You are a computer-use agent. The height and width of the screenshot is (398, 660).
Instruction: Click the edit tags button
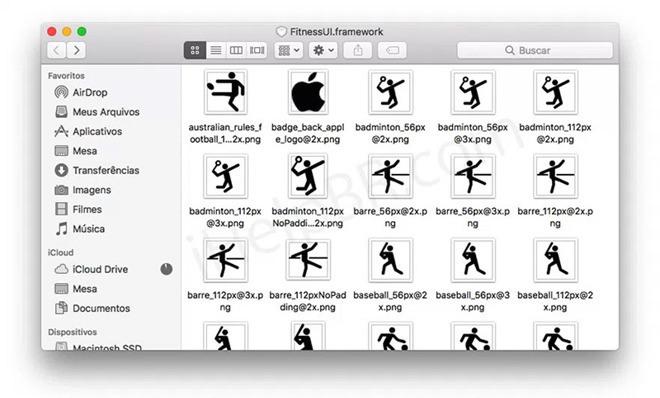[392, 50]
